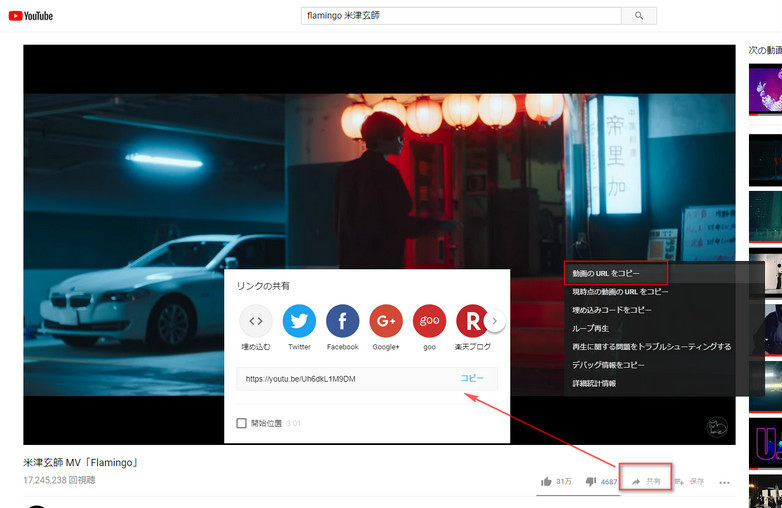Click the 保存 save-to-playlist button
Screen dimensions: 782x508
point(689,482)
